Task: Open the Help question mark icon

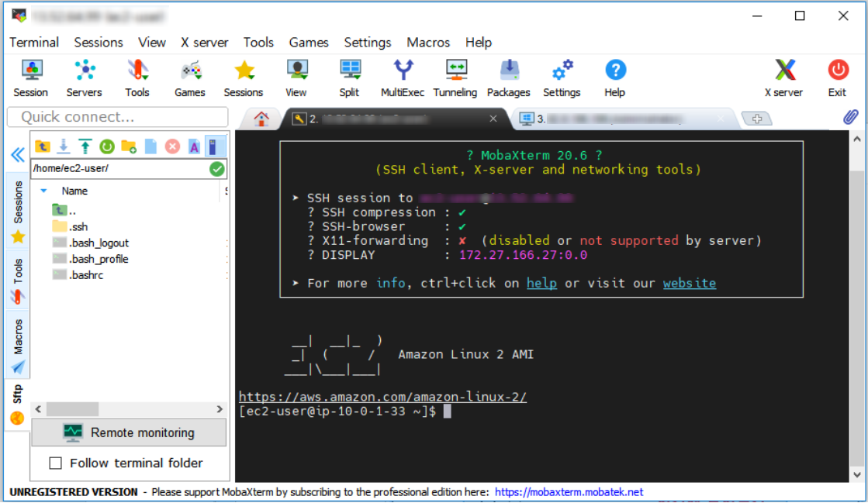Action: [615, 78]
